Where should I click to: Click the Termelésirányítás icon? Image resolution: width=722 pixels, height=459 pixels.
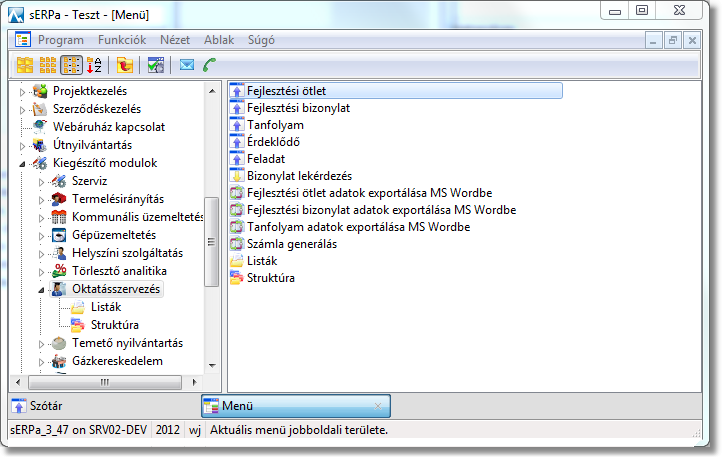59,199
